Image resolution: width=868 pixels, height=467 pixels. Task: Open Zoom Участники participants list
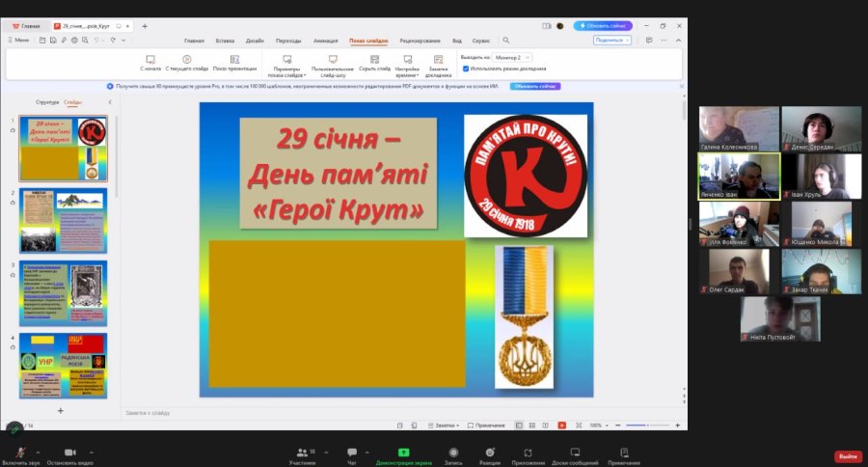303,455
